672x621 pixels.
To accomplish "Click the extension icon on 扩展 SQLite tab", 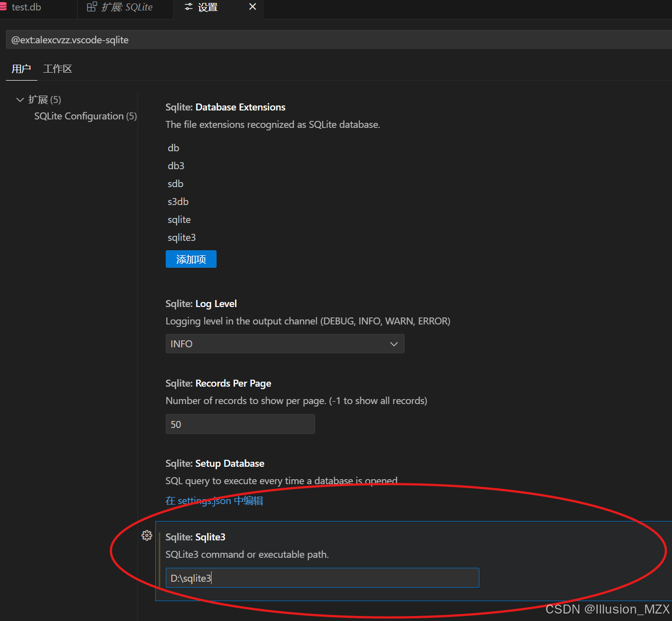I will tap(92, 7).
